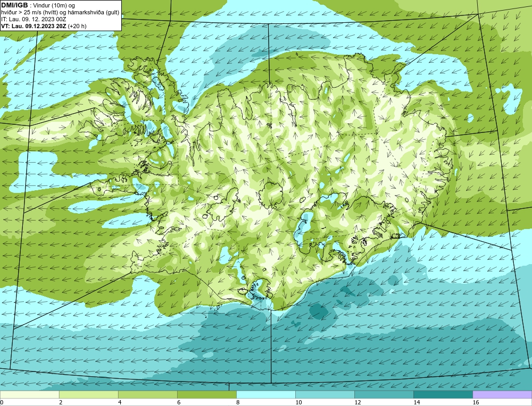Click the legend scale label '12'
Screen dimensions: 532x406
[x=358, y=402]
